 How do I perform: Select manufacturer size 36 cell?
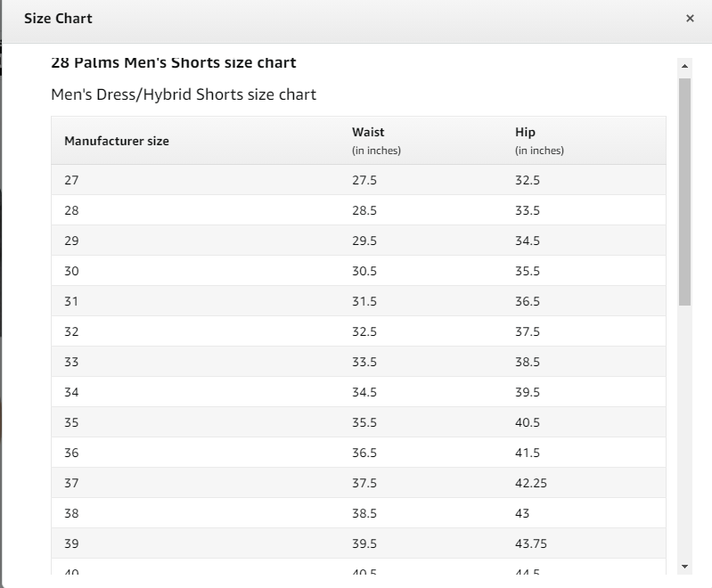(x=72, y=453)
